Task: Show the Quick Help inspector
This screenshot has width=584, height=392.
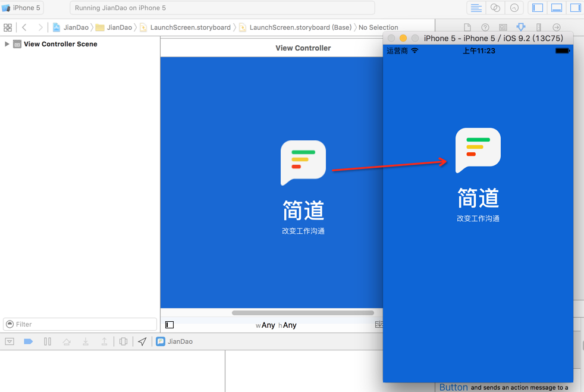Action: (485, 27)
